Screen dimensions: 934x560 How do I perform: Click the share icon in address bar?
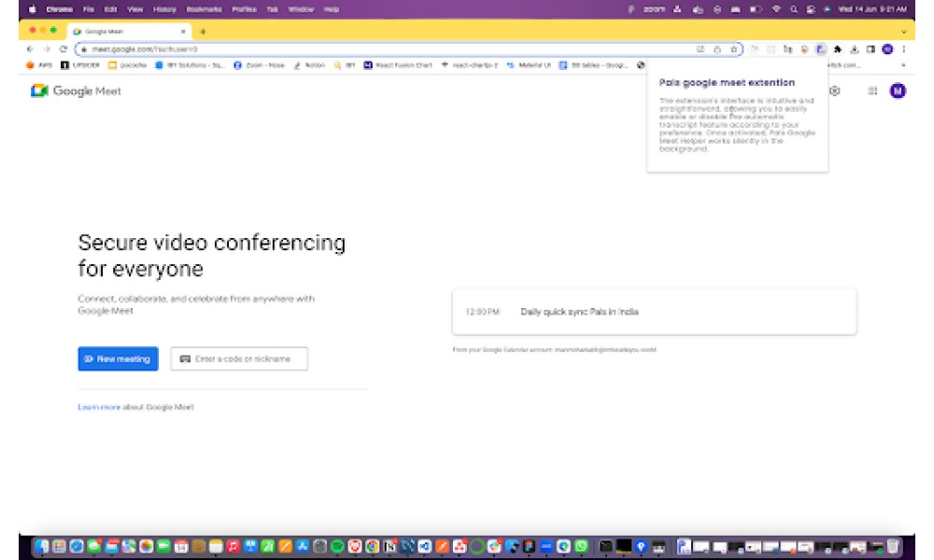(717, 49)
